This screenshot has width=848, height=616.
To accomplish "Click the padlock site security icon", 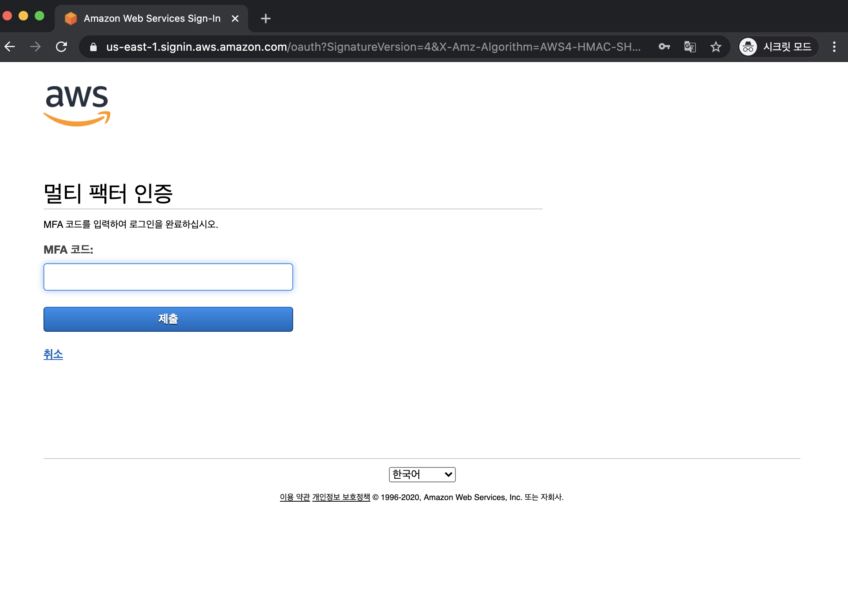I will pyautogui.click(x=93, y=47).
